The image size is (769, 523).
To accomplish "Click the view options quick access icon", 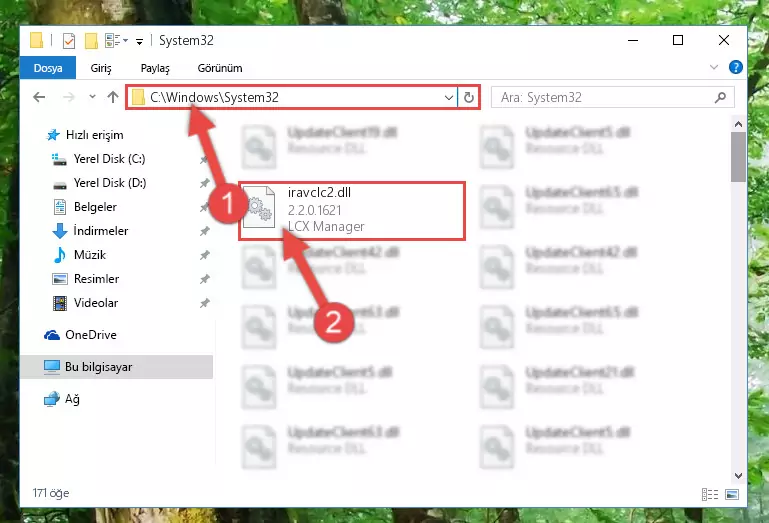I will [116, 41].
